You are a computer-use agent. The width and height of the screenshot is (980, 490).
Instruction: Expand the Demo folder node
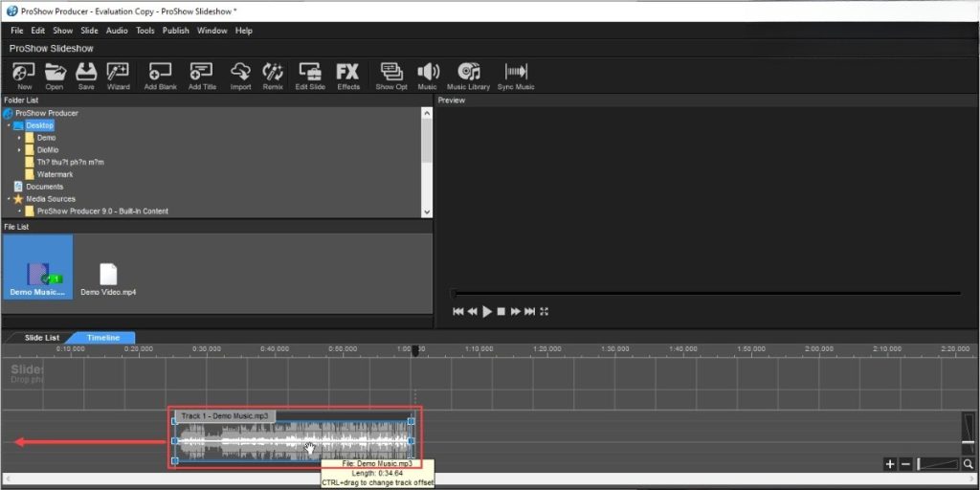19,138
